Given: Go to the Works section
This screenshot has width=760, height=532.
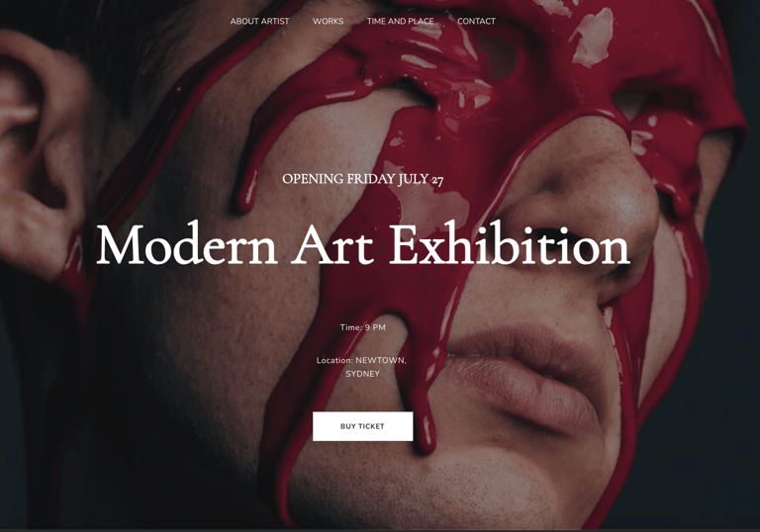Looking at the screenshot, I should click(x=328, y=22).
